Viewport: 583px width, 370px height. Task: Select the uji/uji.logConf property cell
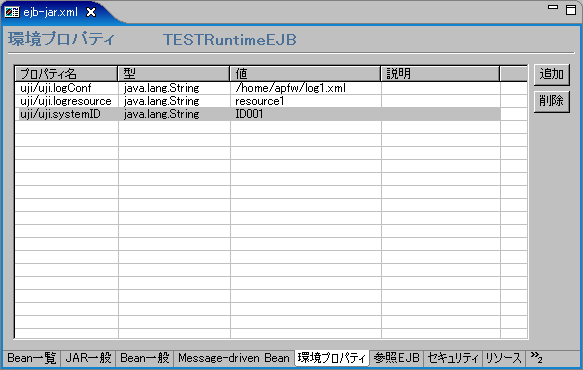pos(67,88)
